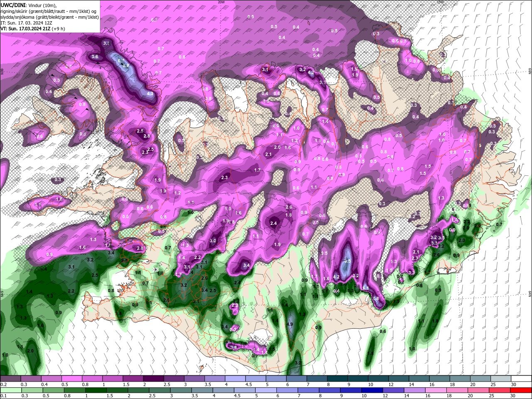Image resolution: width=532 pixels, height=399 pixels.
Task: Click the 4.9 rain value on the south coast
Action: click(x=290, y=325)
